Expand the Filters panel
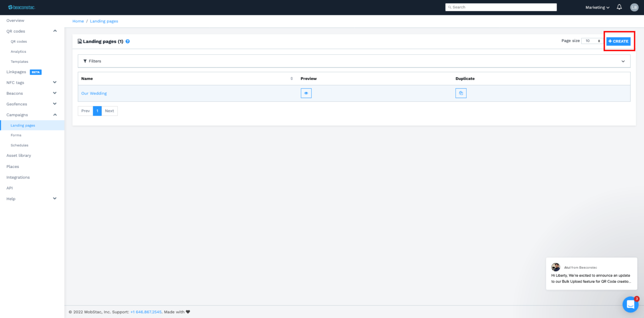 pos(354,61)
